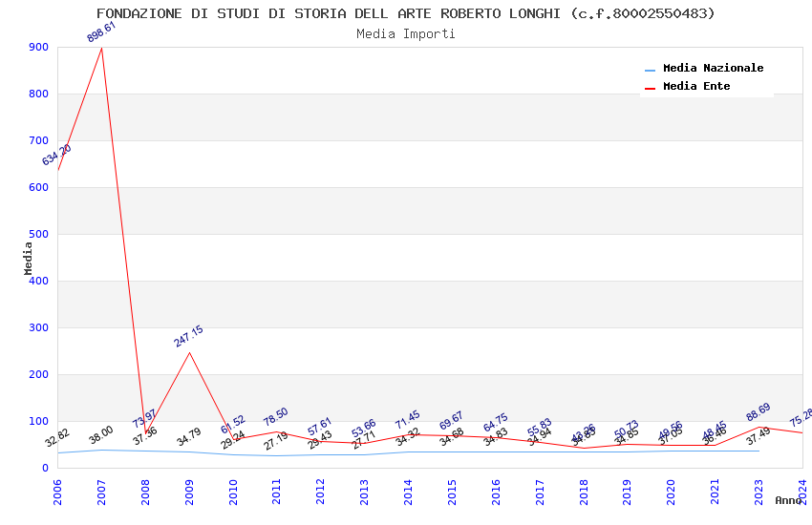Select the 73.97 data label
Image resolution: width=812 pixels, height=525 pixels.
pos(144,418)
